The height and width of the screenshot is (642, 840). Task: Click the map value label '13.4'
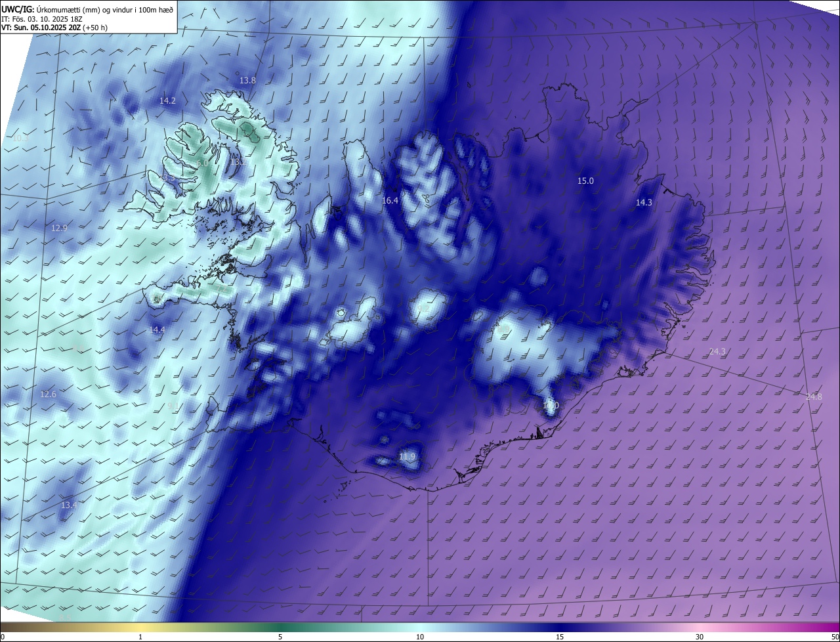69,505
